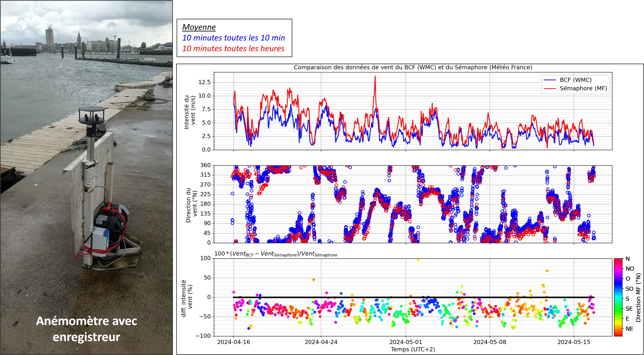
Task: Click the wind direction rainbow colorbar
Action: point(618,297)
